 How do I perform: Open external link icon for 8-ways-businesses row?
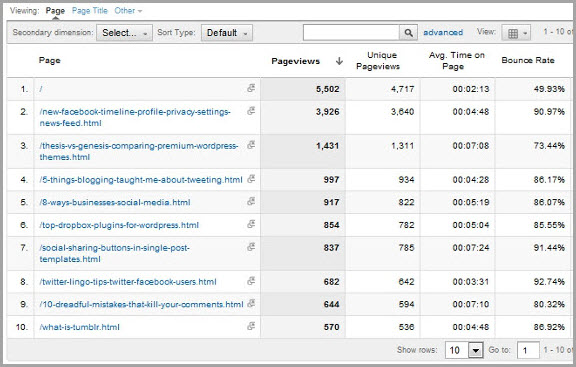[251, 201]
